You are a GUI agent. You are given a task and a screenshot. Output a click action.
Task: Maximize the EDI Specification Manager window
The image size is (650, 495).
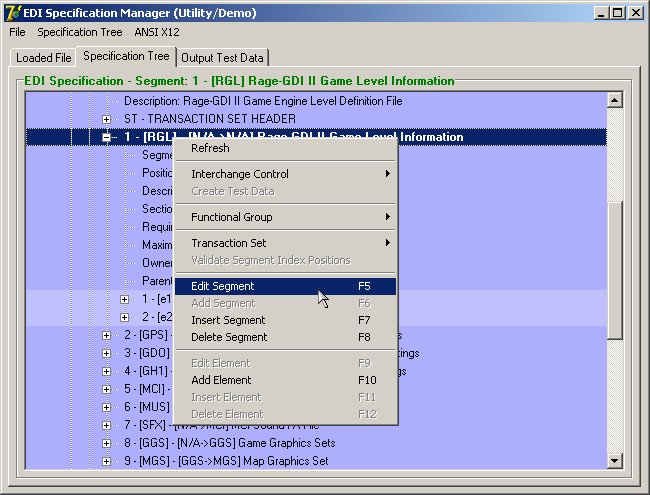[617, 13]
